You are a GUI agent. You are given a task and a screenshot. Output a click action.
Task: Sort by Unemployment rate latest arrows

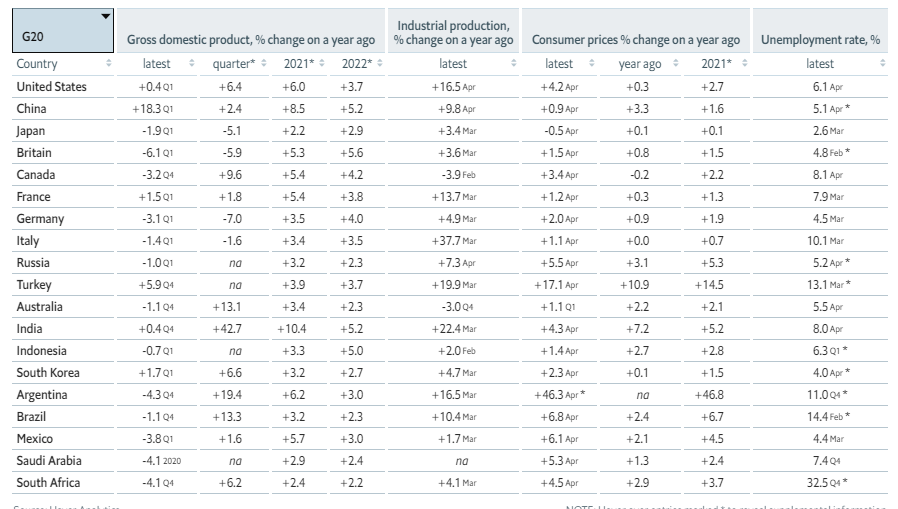click(883, 64)
